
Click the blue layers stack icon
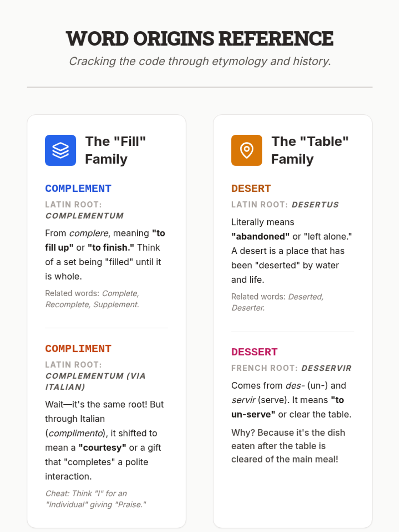pyautogui.click(x=61, y=150)
